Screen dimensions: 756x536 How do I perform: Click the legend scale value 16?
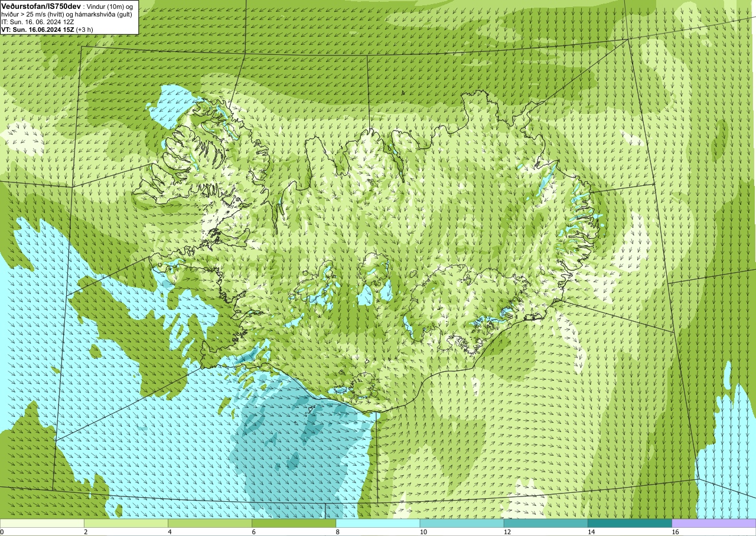675,532
